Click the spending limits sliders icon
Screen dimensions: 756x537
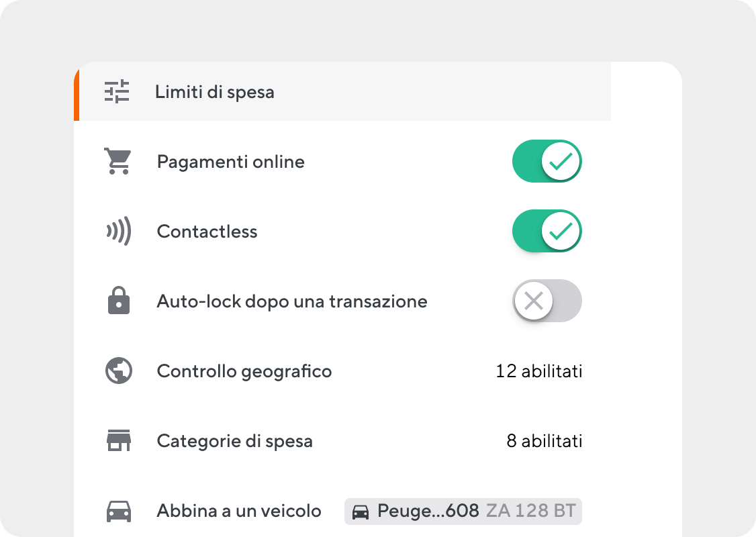(117, 91)
